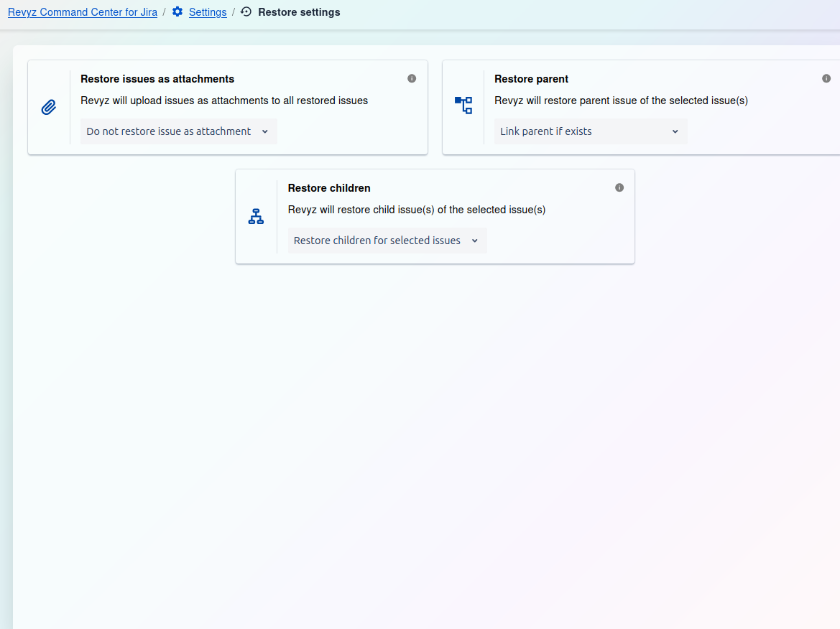This screenshot has height=629, width=840.
Task: Click the 'upload issues as attachments' description text
Action: (x=224, y=101)
